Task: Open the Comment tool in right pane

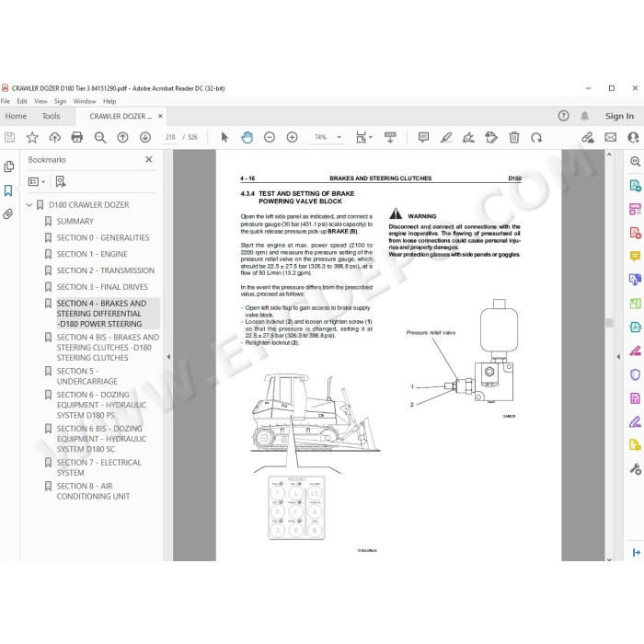Action: point(635,257)
